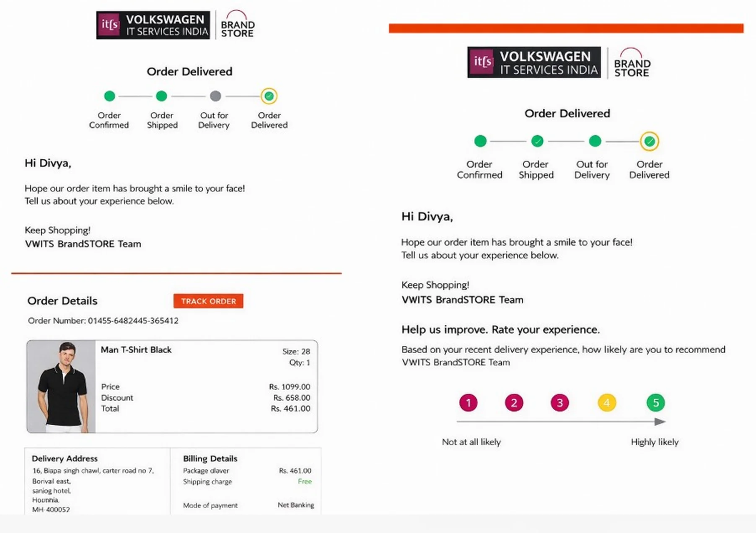Click the Order Delivered checkmark in the left email
The width and height of the screenshot is (756, 533).
(269, 96)
